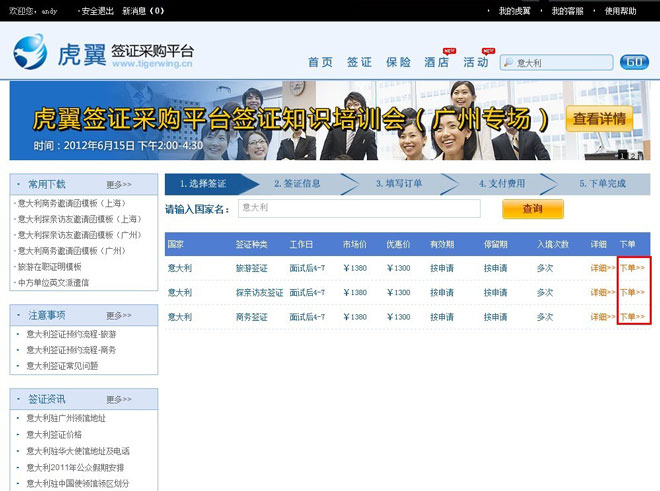Screen dimensions: 660x491
Task: Open 意大利2011年公众假期安排 news item
Action: coord(75,468)
